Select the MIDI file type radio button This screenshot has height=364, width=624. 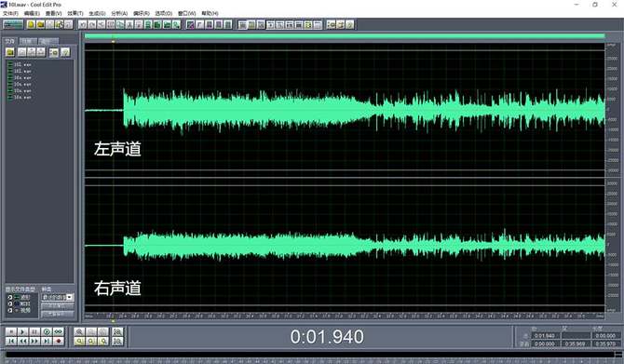point(10,303)
